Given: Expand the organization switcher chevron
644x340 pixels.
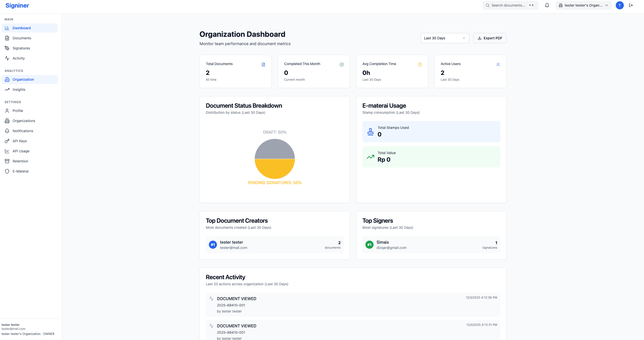Looking at the screenshot, I should (x=606, y=5).
